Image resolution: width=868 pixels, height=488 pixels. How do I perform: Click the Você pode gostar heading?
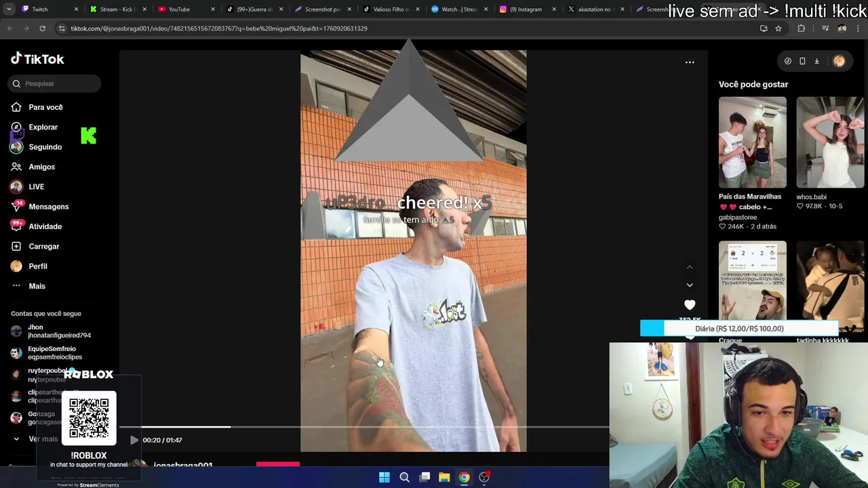753,84
